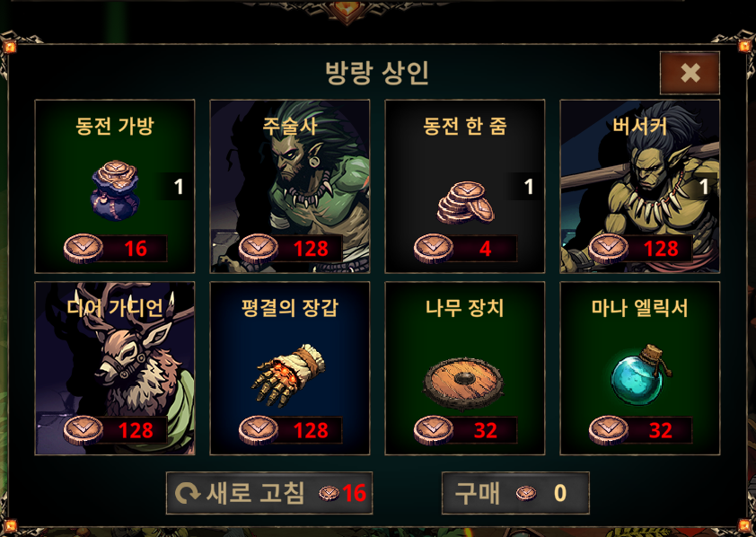Choose the 나무 장치 wooden shield icon

click(463, 383)
